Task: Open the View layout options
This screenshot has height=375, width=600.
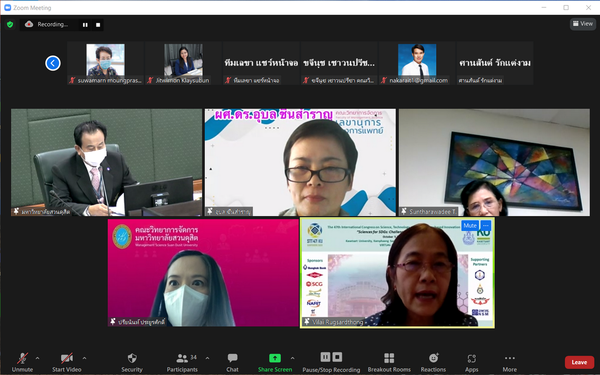Action: coord(582,24)
